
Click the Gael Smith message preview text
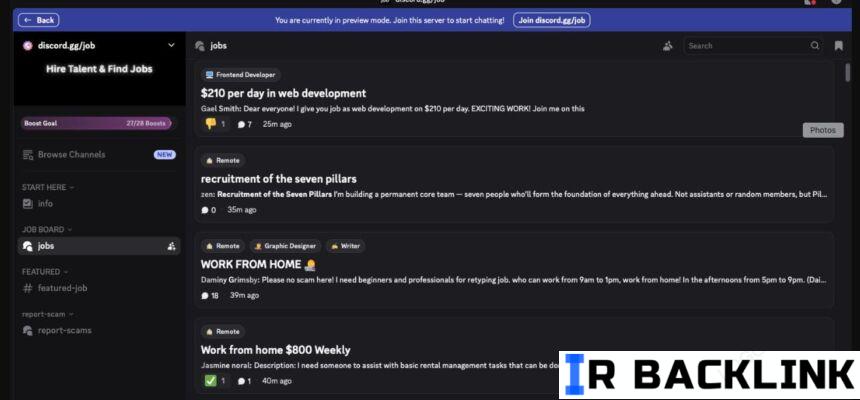[x=393, y=109]
